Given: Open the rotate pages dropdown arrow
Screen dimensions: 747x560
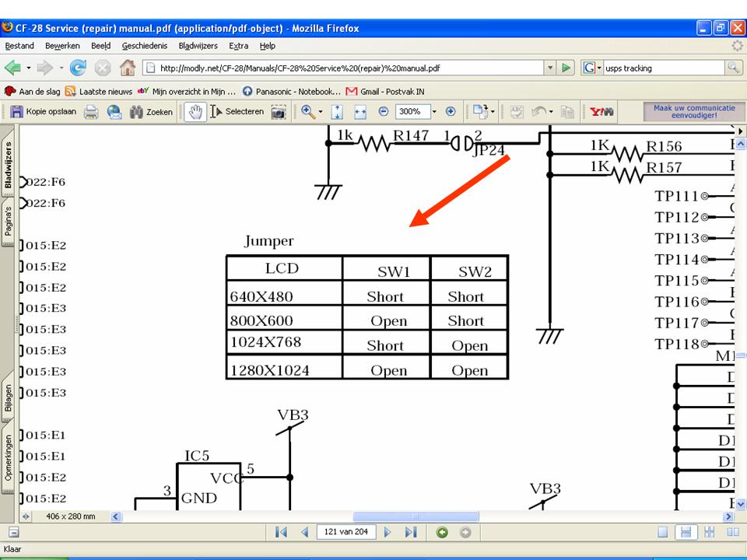Looking at the screenshot, I should [493, 112].
